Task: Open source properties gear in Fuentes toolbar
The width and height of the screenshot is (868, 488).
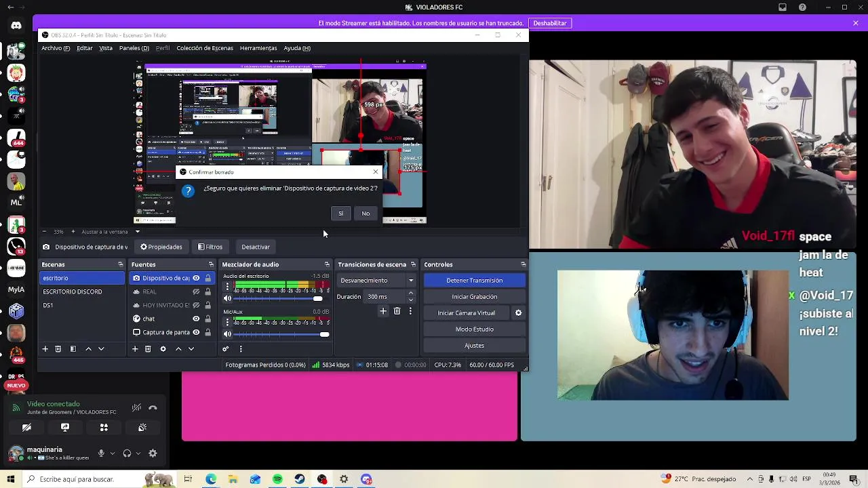Action: click(x=163, y=349)
